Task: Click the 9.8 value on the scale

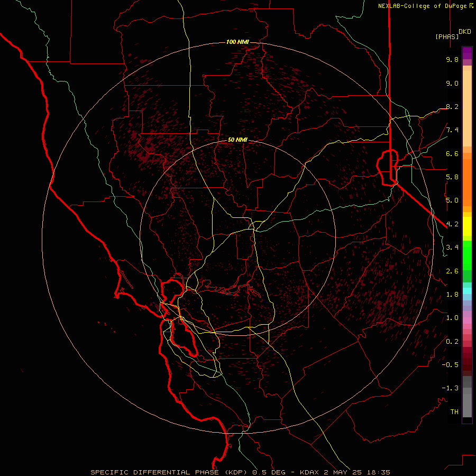Action: [x=452, y=59]
